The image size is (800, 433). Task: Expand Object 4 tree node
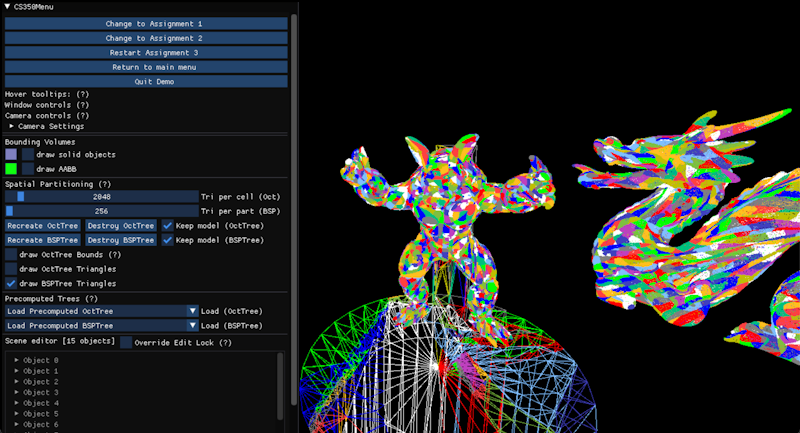pos(16,403)
